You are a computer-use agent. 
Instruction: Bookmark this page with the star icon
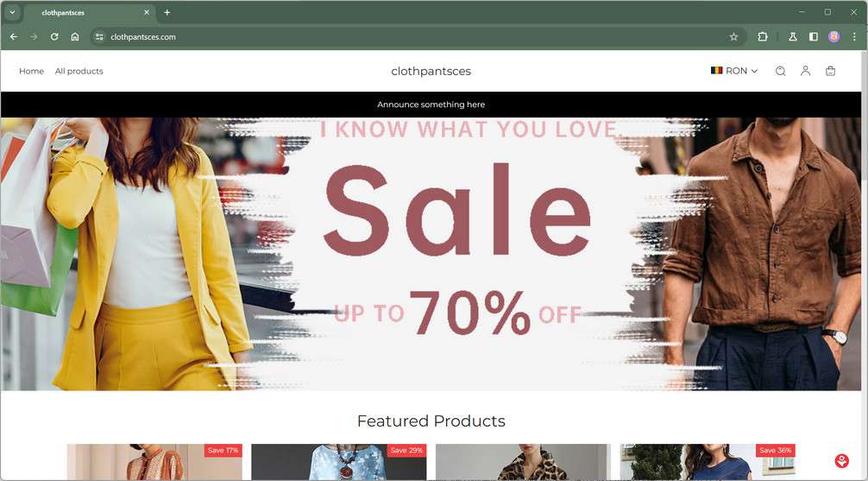(x=733, y=36)
